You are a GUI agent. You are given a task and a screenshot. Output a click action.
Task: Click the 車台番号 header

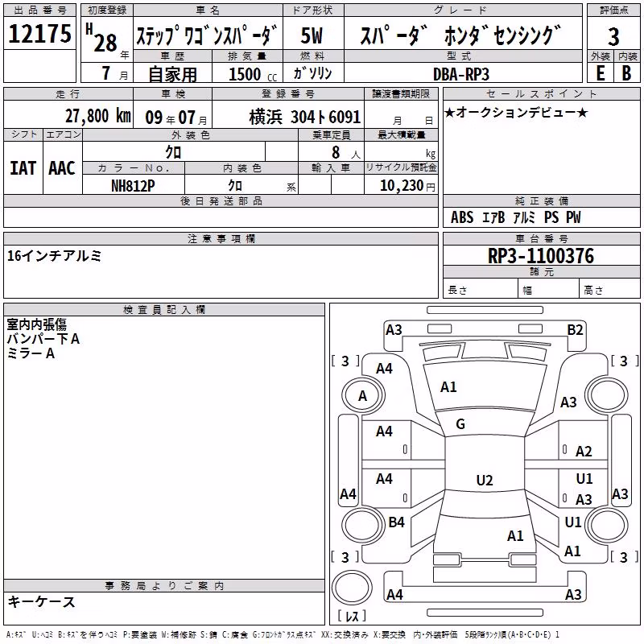[x=541, y=238]
